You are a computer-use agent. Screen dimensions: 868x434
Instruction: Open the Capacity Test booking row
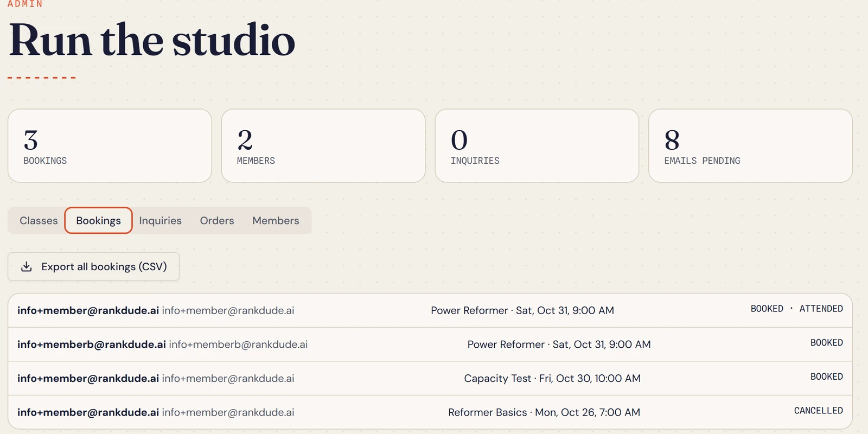(x=430, y=378)
